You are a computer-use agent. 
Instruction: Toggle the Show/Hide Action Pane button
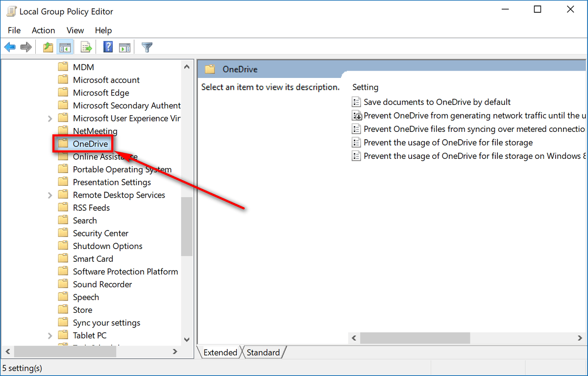click(x=125, y=48)
